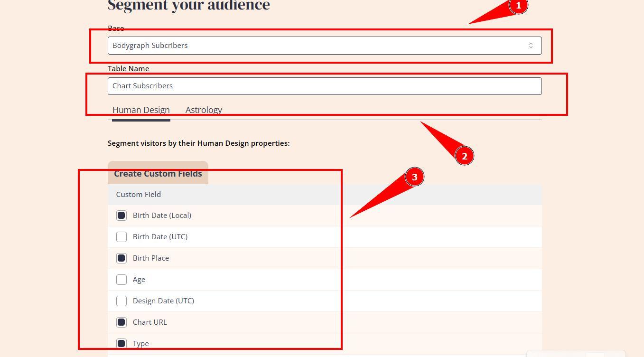Click the Create Custom Fields button
This screenshot has height=357, width=644.
(158, 173)
